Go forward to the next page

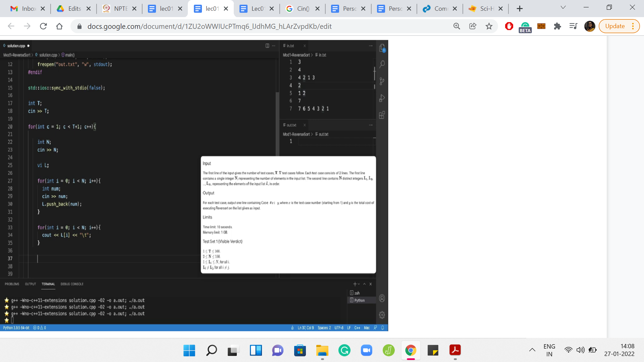tap(27, 26)
